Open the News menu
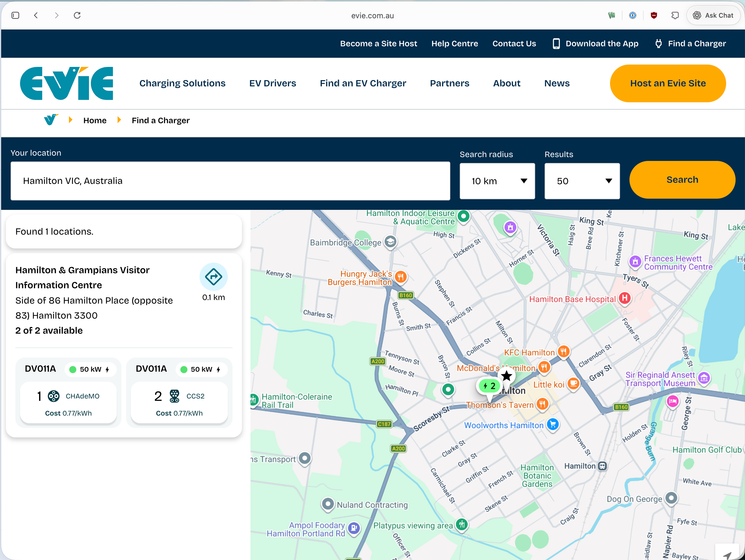This screenshot has height=560, width=745. (557, 83)
